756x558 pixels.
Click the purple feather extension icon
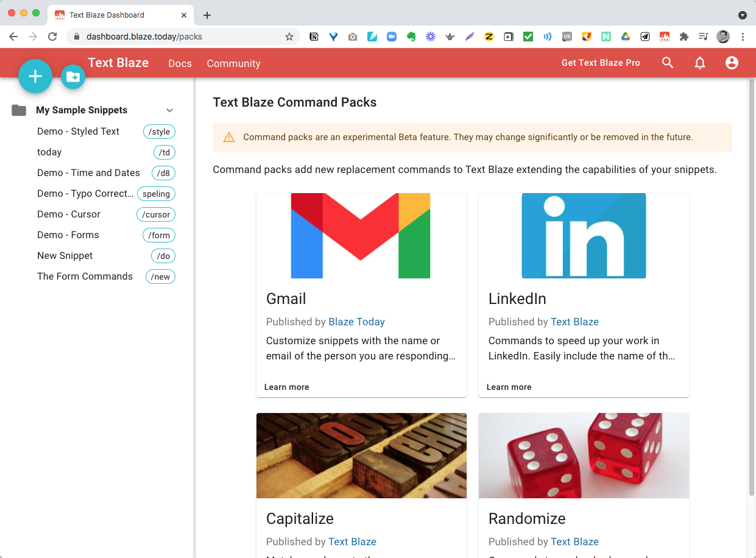pos(469,37)
